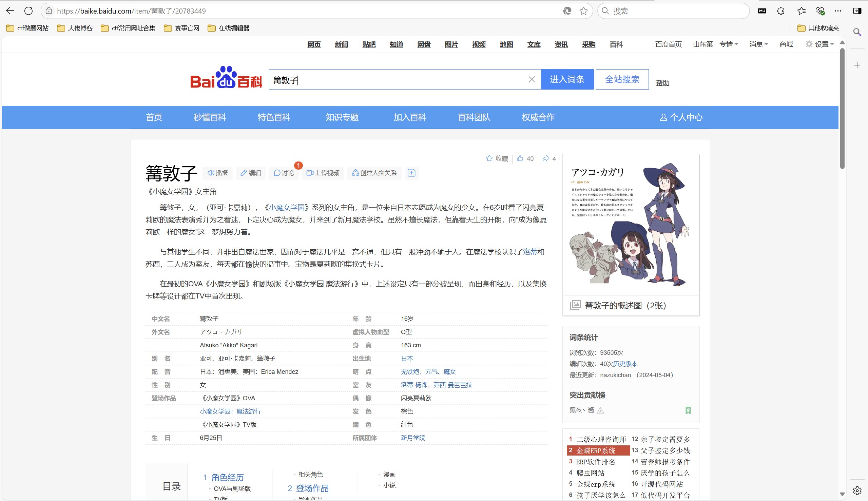This screenshot has width=868, height=501.
Task: Open the 其他收藏夹 bookmarks folder
Action: [818, 28]
